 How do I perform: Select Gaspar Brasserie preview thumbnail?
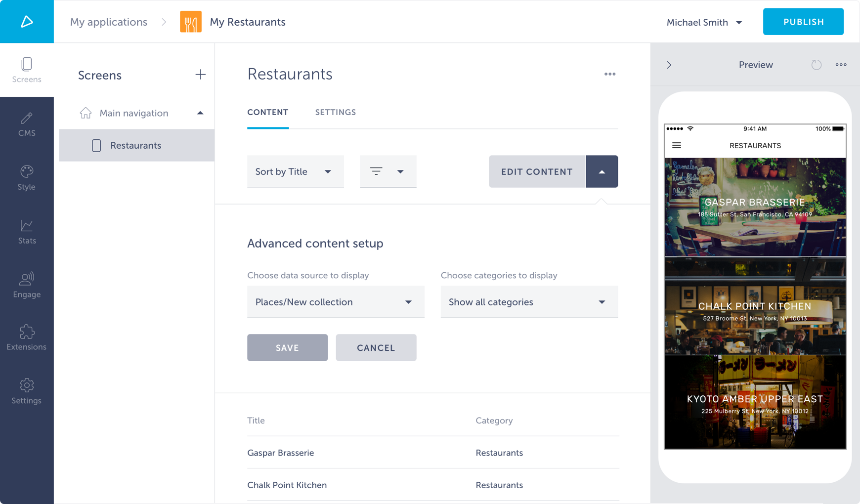pos(755,207)
